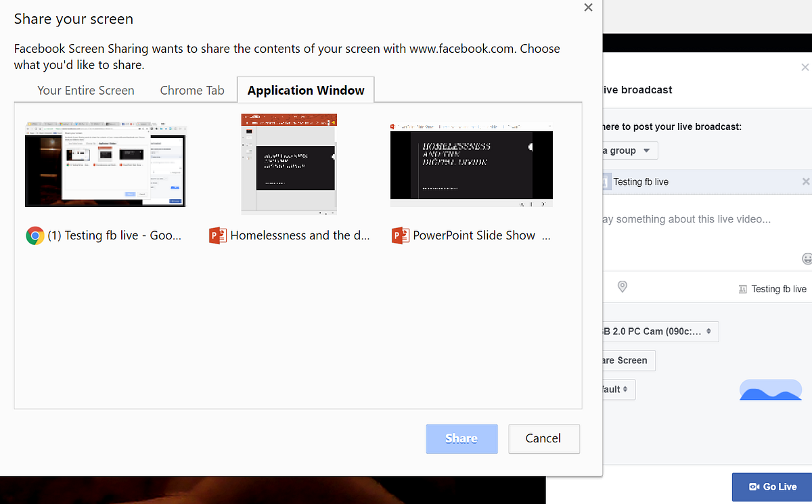The height and width of the screenshot is (504, 812).
Task: Click the blue audio level indicator
Action: [x=771, y=390]
